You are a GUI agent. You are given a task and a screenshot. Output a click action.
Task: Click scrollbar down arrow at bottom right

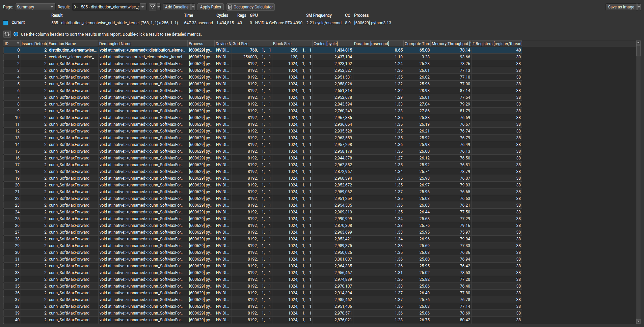point(638,321)
